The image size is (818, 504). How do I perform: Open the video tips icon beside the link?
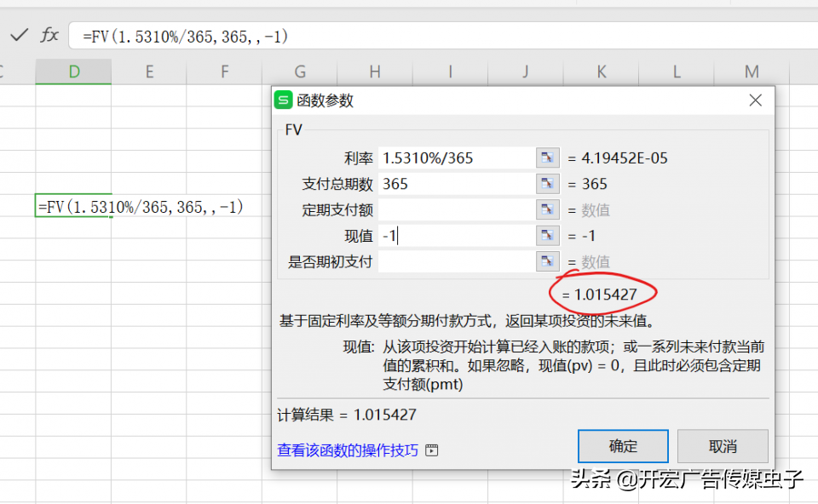pyautogui.click(x=431, y=450)
